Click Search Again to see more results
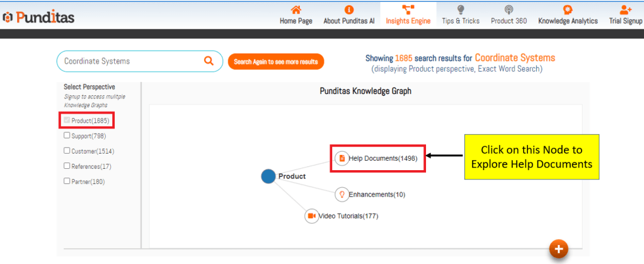The height and width of the screenshot is (264, 644). [276, 62]
